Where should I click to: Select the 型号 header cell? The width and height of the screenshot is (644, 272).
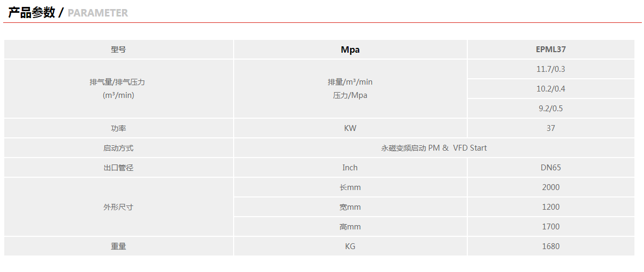tap(118, 50)
